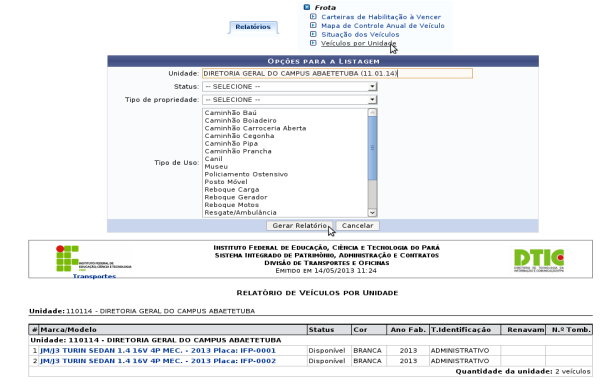Click the Cancelar button
Screen dimensions: 611x387
coord(357,226)
